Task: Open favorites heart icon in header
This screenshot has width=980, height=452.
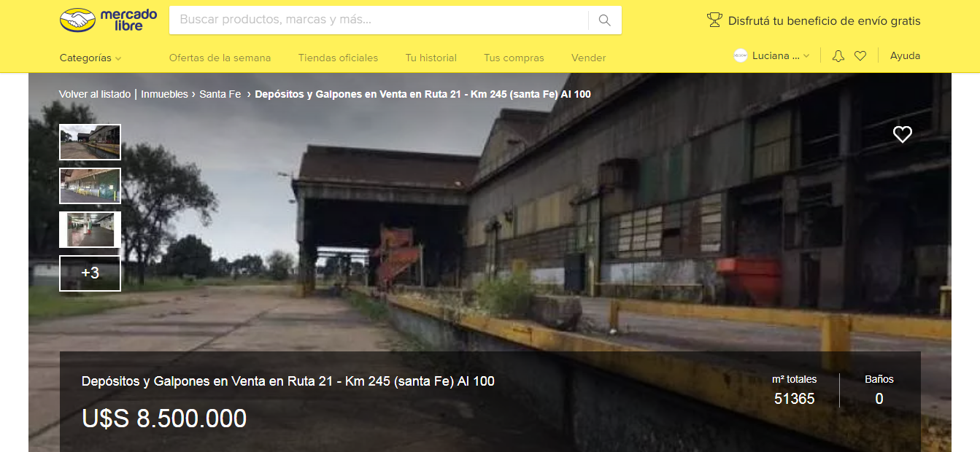Action: pyautogui.click(x=860, y=56)
